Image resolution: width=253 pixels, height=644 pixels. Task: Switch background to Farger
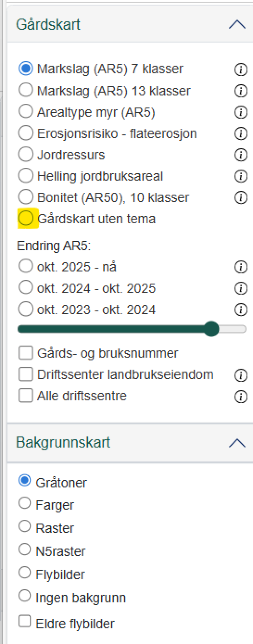coord(25,503)
